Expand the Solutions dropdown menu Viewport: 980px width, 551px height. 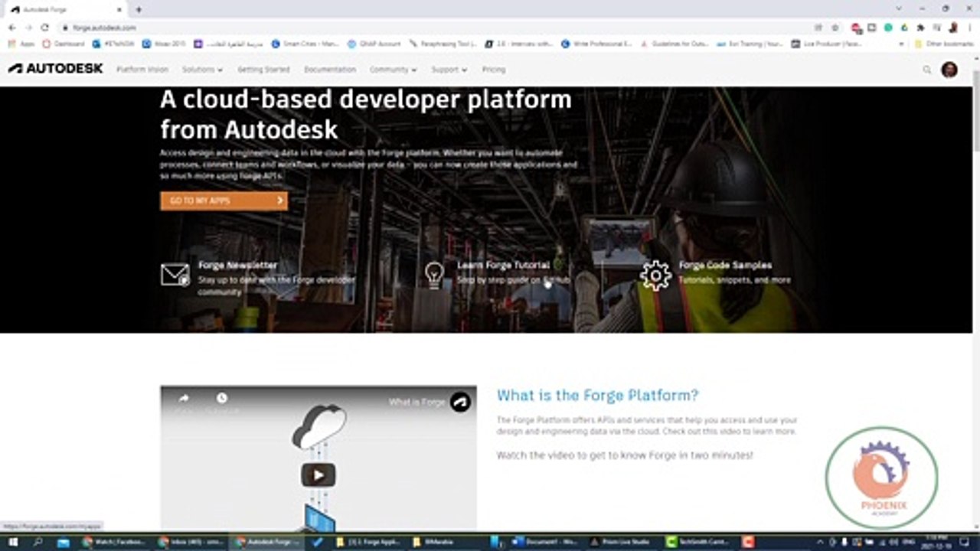(202, 70)
